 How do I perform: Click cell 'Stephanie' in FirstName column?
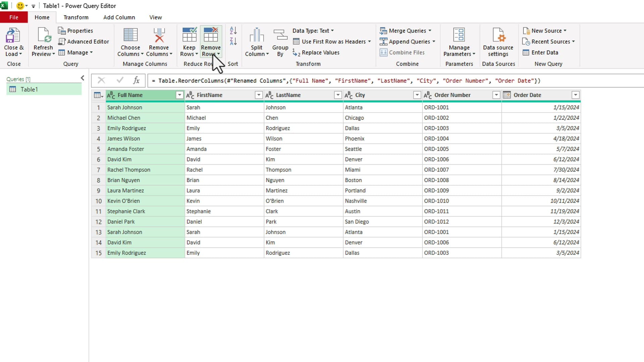(224, 212)
